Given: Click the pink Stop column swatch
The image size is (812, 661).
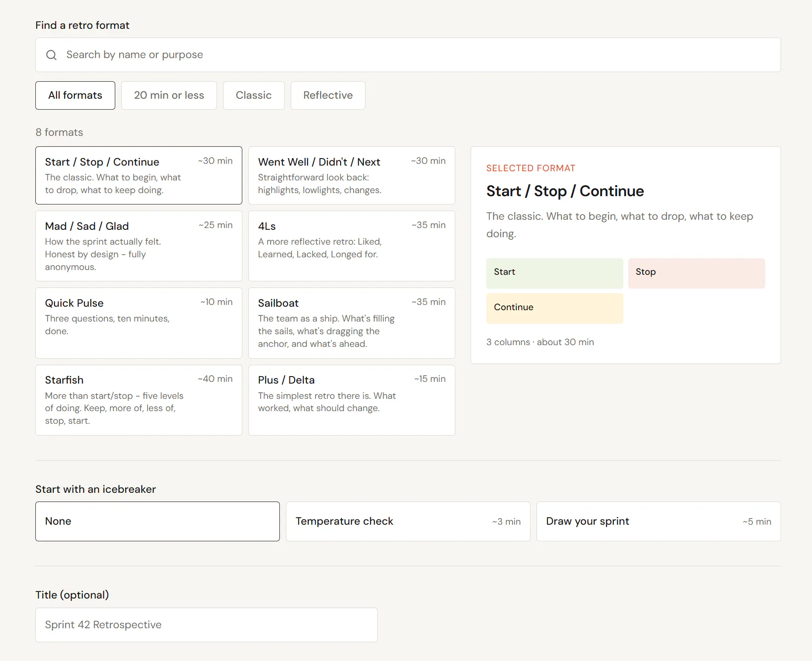Looking at the screenshot, I should click(697, 273).
